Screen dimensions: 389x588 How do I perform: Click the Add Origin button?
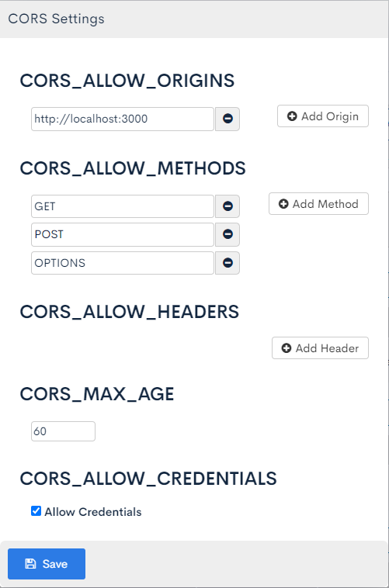pyautogui.click(x=323, y=116)
